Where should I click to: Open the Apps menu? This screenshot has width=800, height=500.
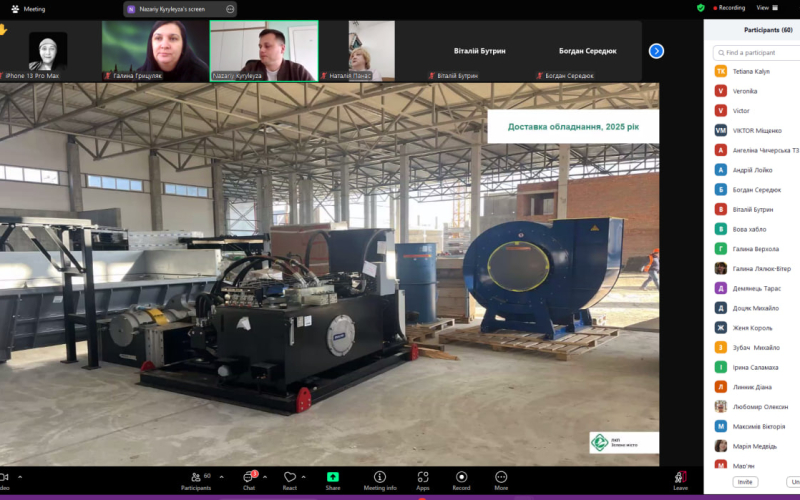point(423,481)
